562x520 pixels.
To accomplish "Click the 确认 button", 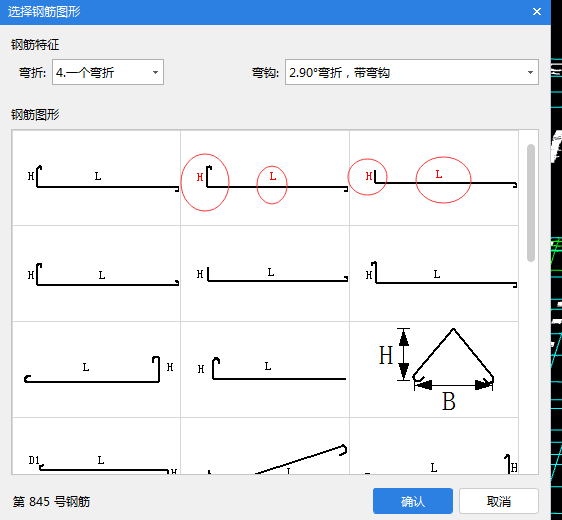I will pyautogui.click(x=413, y=501).
